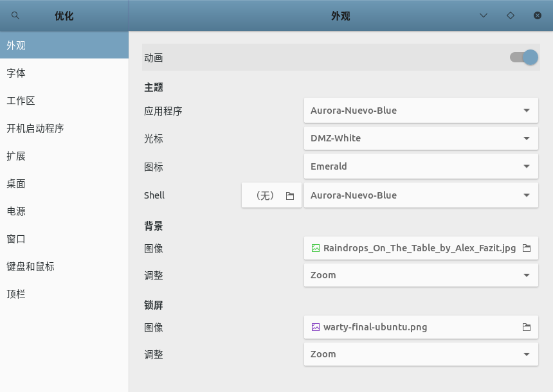This screenshot has height=392, width=553.
Task: Open the header chevron menu icon
Action: (484, 15)
